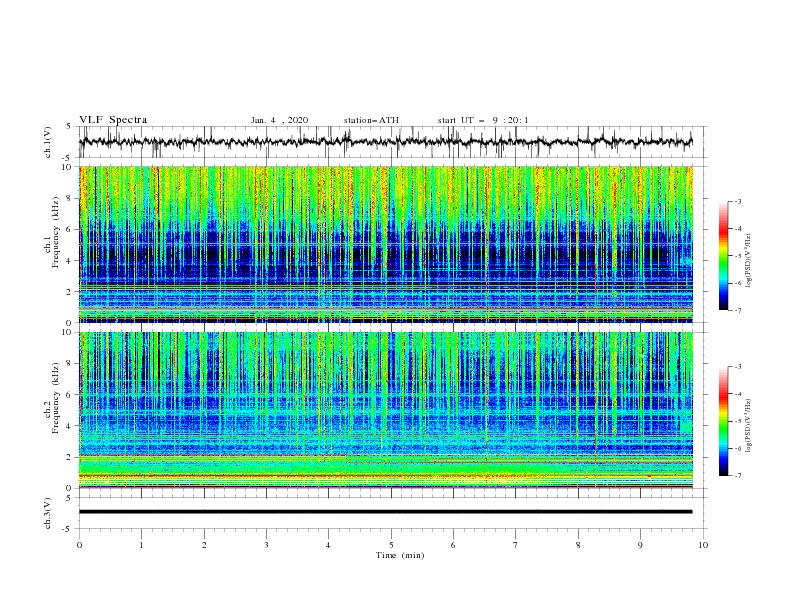
Task: Click inside the ch.1 spectrogram panel
Action: point(386,244)
